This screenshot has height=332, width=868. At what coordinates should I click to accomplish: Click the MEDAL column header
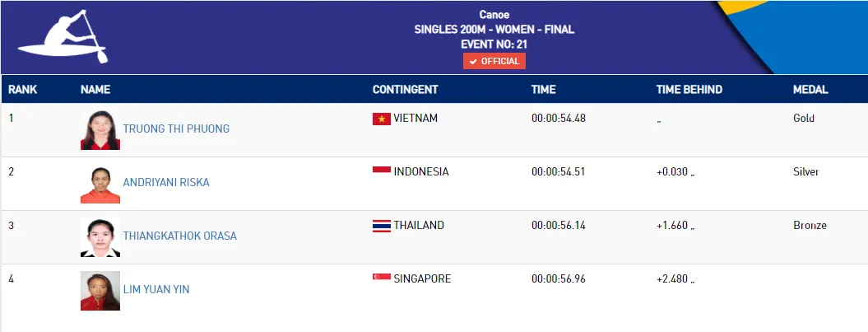tap(810, 89)
